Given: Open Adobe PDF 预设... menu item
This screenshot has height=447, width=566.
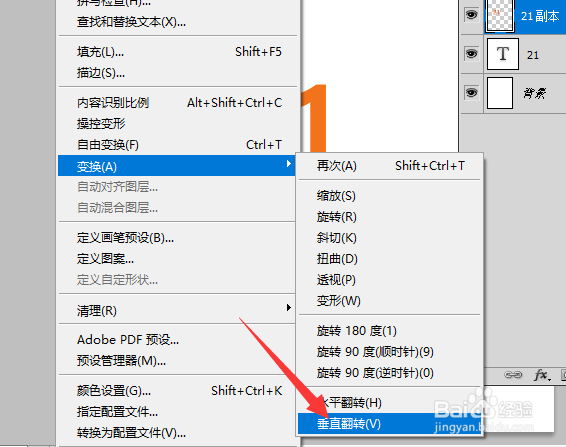Looking at the screenshot, I should (x=177, y=340).
